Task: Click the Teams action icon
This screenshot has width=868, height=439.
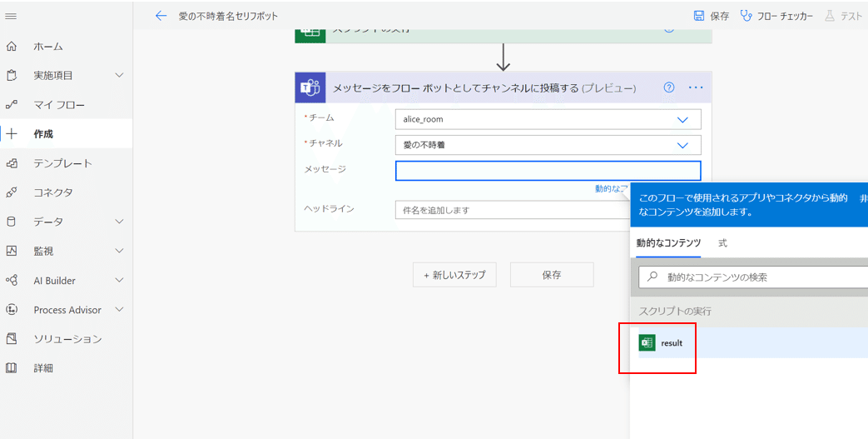Action: point(311,87)
